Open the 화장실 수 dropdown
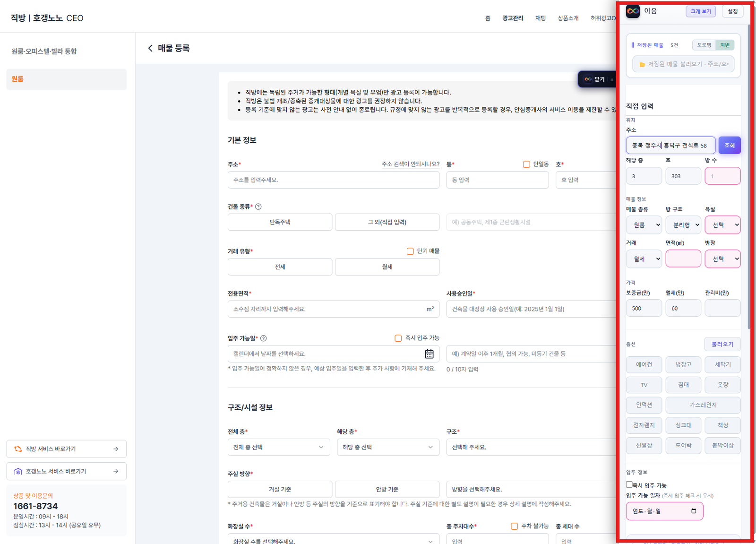Screen dimensions: 756x544 pos(334,539)
